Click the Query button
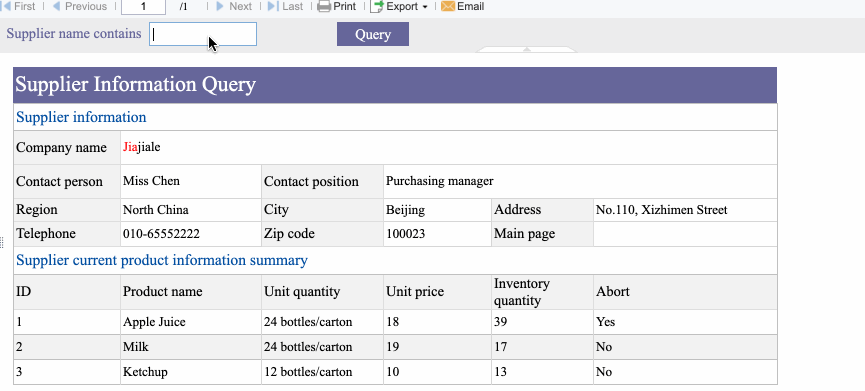This screenshot has height=391, width=865. pyautogui.click(x=373, y=34)
